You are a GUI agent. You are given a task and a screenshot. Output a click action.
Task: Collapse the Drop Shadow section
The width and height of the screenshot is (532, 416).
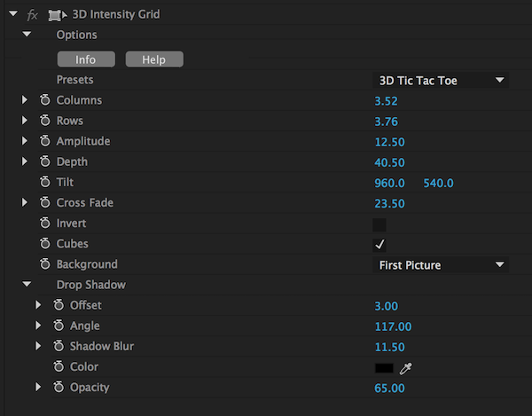click(x=26, y=285)
